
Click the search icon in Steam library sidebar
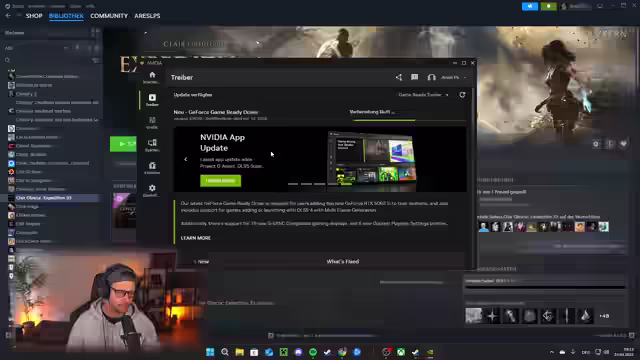[7, 60]
